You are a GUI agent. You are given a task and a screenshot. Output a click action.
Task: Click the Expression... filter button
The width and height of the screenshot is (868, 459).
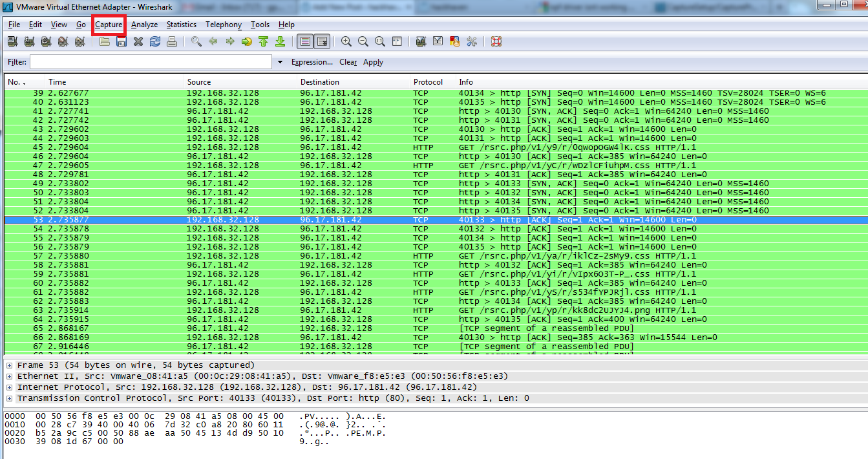(x=312, y=62)
